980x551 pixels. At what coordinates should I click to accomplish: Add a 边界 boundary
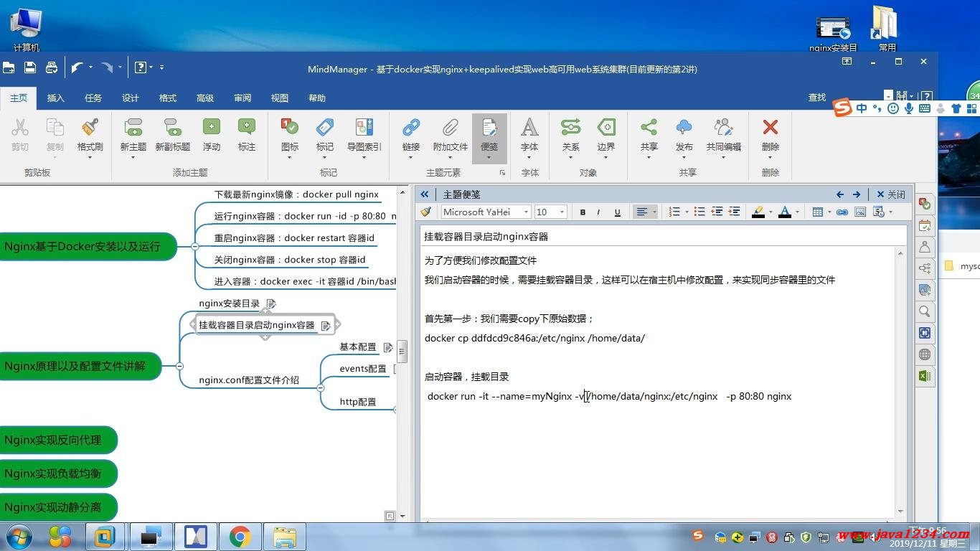[606, 135]
